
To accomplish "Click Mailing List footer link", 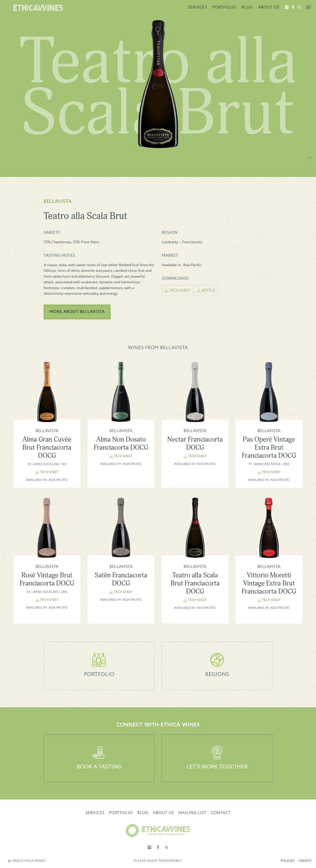I will (192, 813).
